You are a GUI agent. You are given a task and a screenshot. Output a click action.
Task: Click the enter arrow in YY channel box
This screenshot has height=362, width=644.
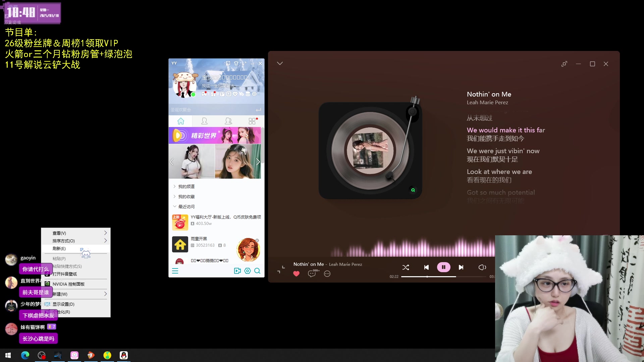(258, 110)
